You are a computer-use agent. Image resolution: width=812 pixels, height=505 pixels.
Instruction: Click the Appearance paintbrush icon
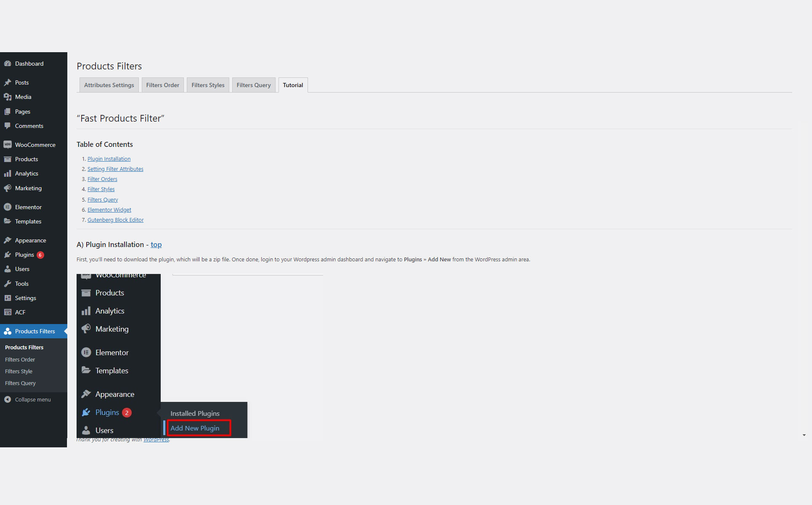pos(8,240)
